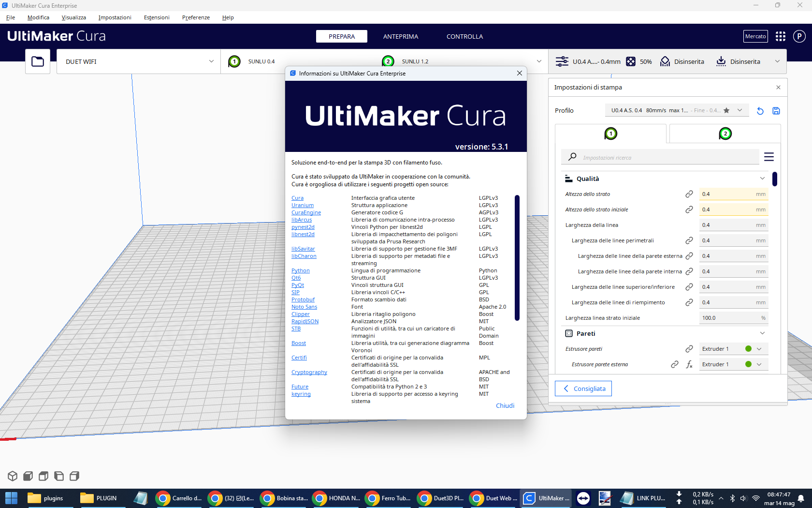This screenshot has width=812, height=508.
Task: Click link icon for Altezza dello strato iniziale
Action: coord(689,209)
